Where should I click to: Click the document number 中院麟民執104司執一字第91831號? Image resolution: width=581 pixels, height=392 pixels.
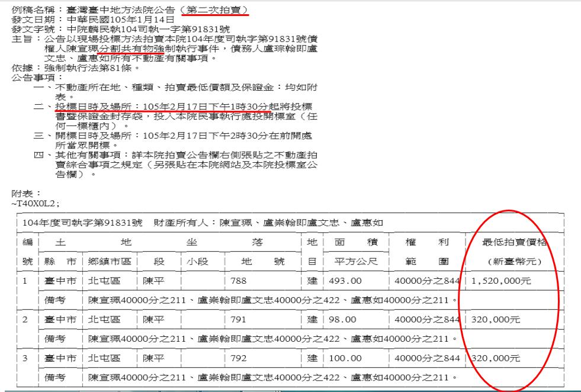122,29
